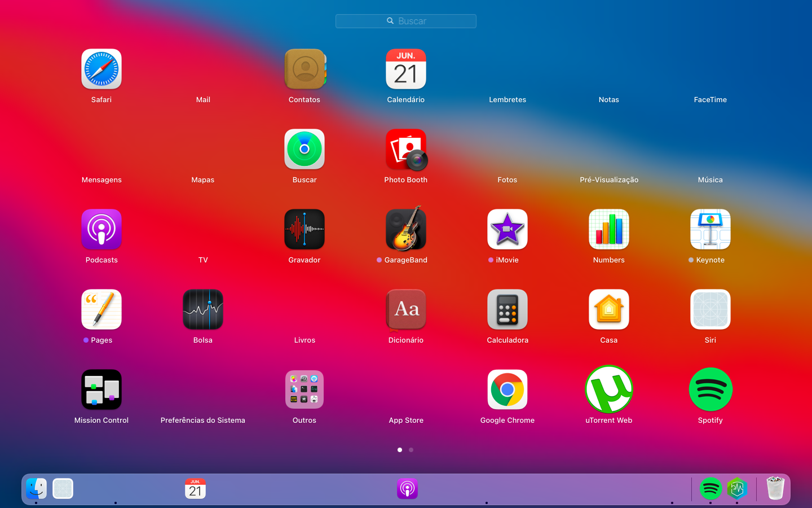The height and width of the screenshot is (508, 812).
Task: Click the Fotos label
Action: tap(507, 180)
